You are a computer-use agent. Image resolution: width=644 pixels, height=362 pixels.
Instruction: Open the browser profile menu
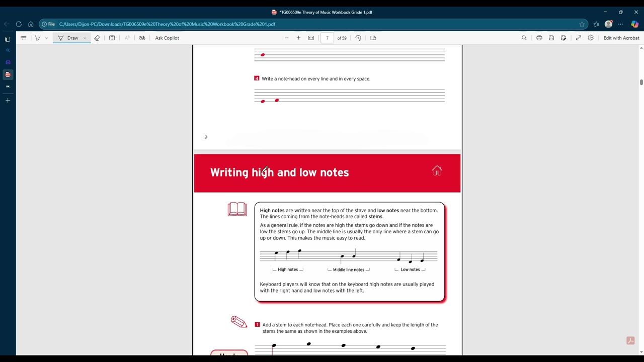click(608, 24)
